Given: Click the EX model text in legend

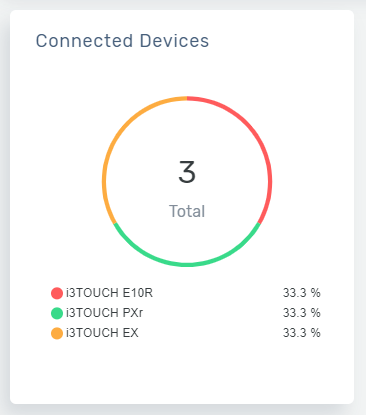Looking at the screenshot, I should point(130,333).
